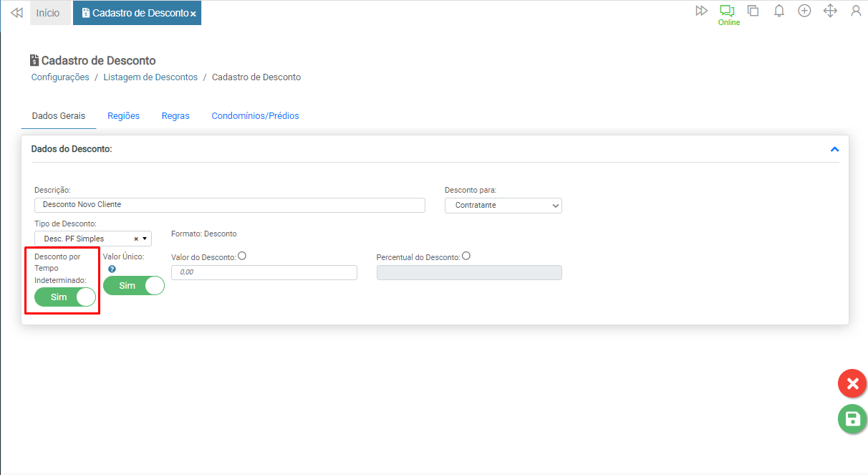Select the Valor do Desconto radio button
868x475 pixels.
(x=242, y=256)
